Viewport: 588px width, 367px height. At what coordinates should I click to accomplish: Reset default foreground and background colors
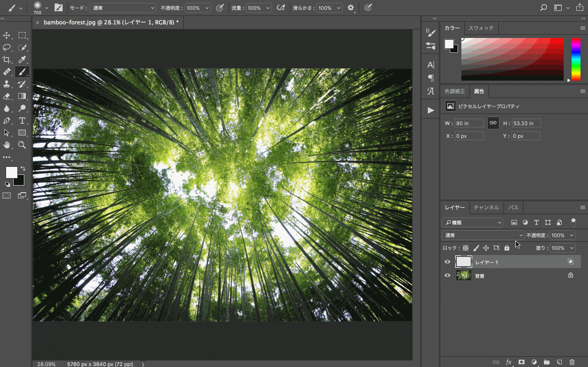pyautogui.click(x=8, y=184)
